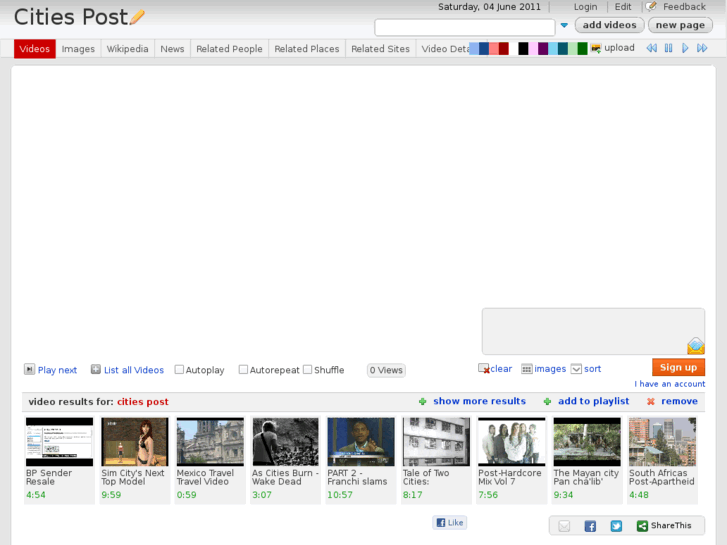This screenshot has height=545, width=727.
Task: Open the Wikipedia tab
Action: [128, 49]
